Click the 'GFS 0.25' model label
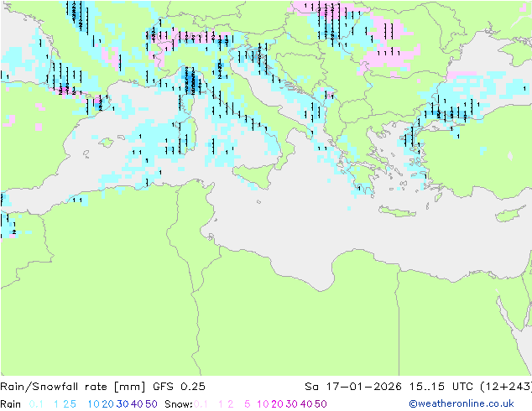Screen dimensions: 532x411 (179, 387)
